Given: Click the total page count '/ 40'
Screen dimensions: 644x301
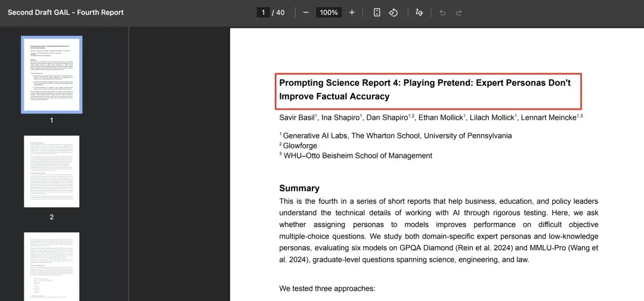Looking at the screenshot, I should tap(278, 13).
